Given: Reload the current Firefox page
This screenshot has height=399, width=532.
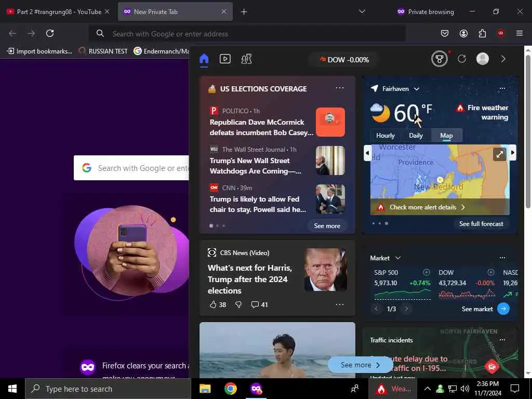Looking at the screenshot, I should [x=50, y=33].
